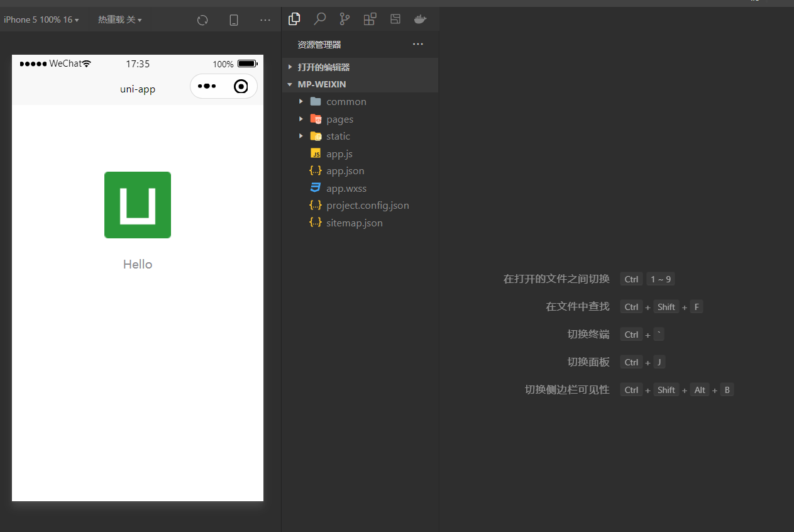
Task: Click the 资源管理器 panel title
Action: (x=319, y=45)
